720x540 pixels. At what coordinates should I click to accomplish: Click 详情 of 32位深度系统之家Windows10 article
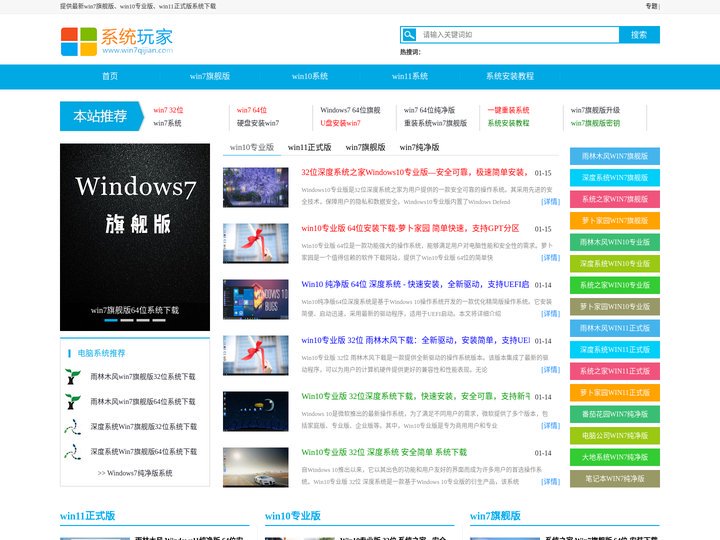[x=551, y=202]
